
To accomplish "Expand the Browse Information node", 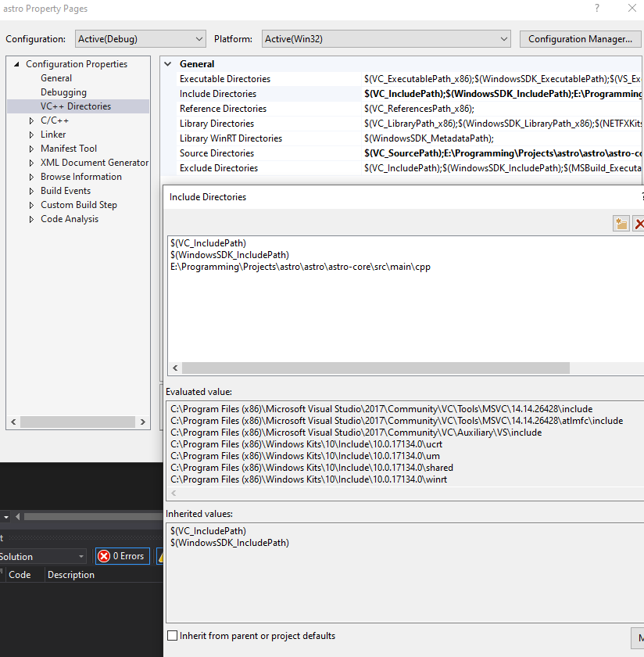I will coord(31,178).
